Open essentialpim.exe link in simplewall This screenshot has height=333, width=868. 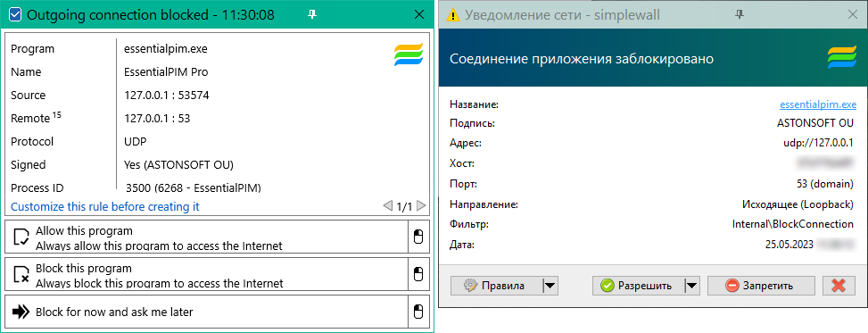(818, 104)
